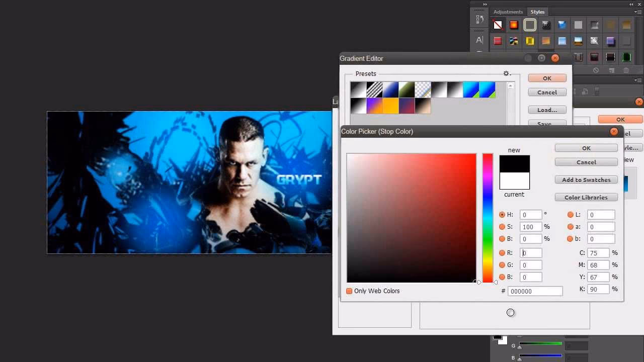Click inside the hex color input field
644x362 pixels.
(x=535, y=291)
